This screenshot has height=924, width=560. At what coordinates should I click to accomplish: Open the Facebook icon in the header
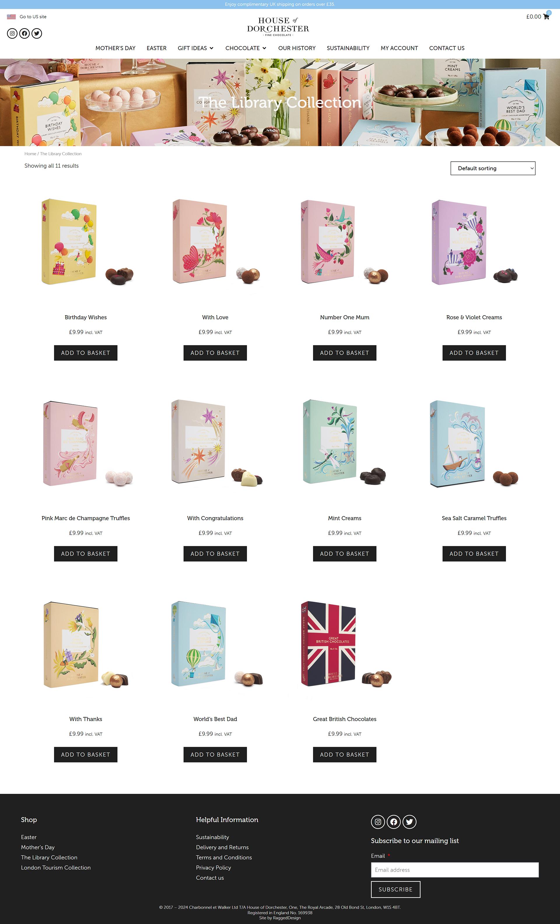click(24, 33)
